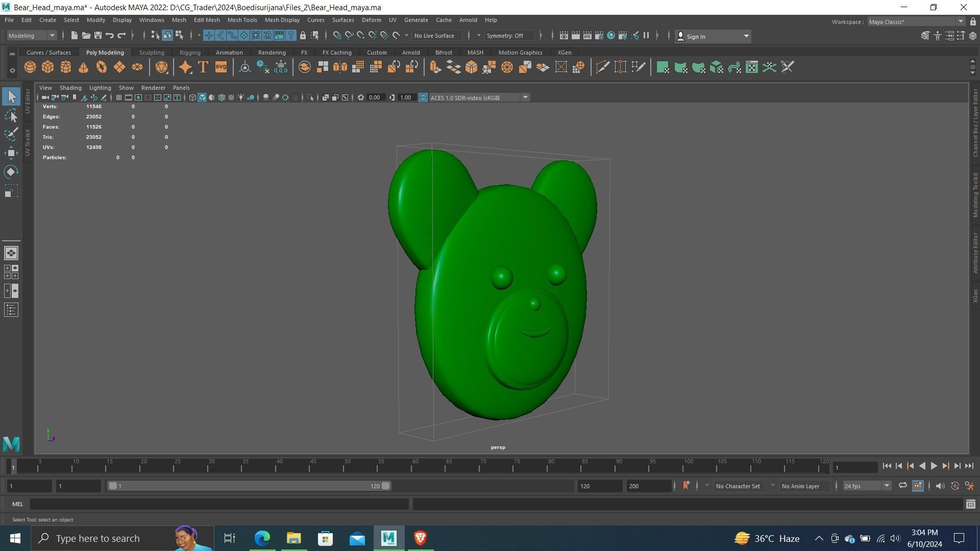Open the Deform menu
Image resolution: width=980 pixels, height=551 pixels.
(x=371, y=20)
